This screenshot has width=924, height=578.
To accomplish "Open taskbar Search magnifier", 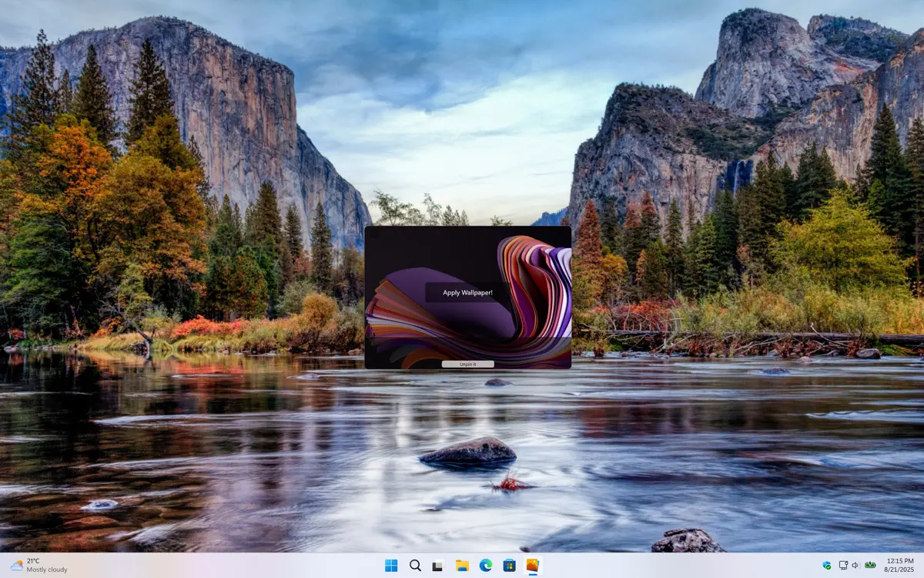I will tap(415, 566).
